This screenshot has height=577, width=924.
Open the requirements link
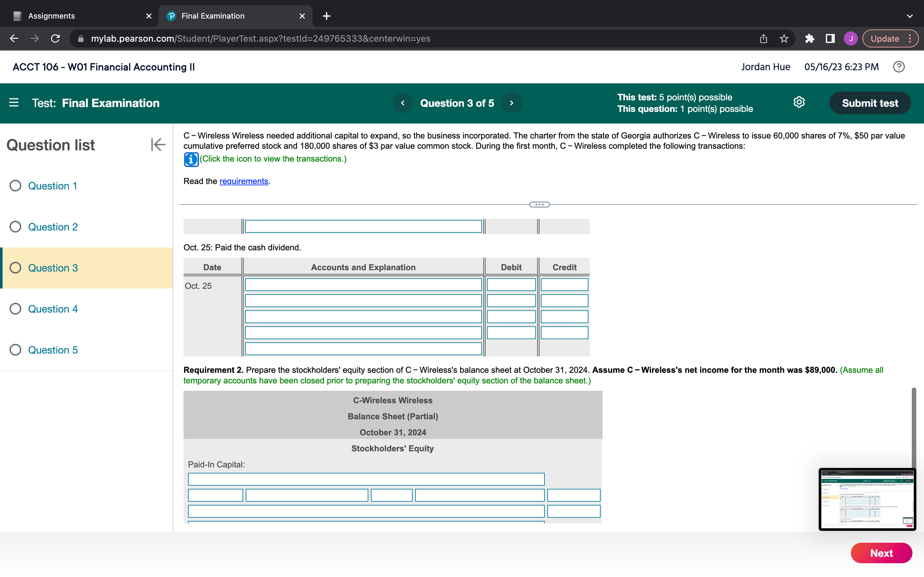244,181
